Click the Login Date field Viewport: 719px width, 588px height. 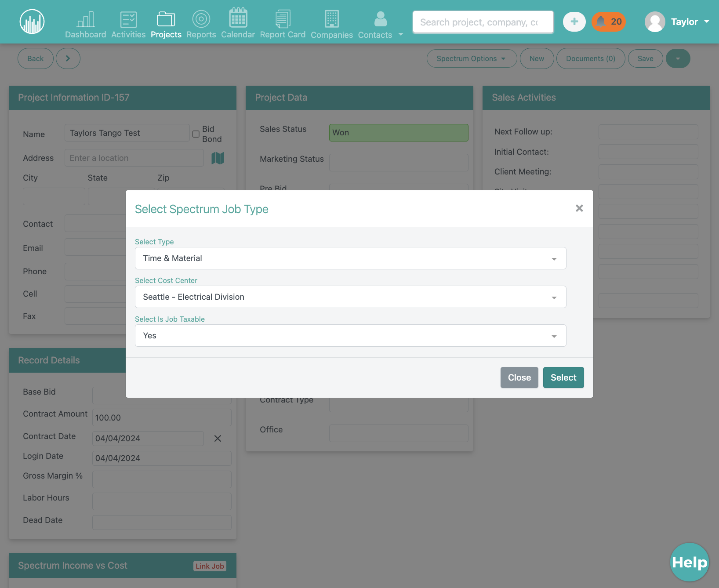click(162, 458)
